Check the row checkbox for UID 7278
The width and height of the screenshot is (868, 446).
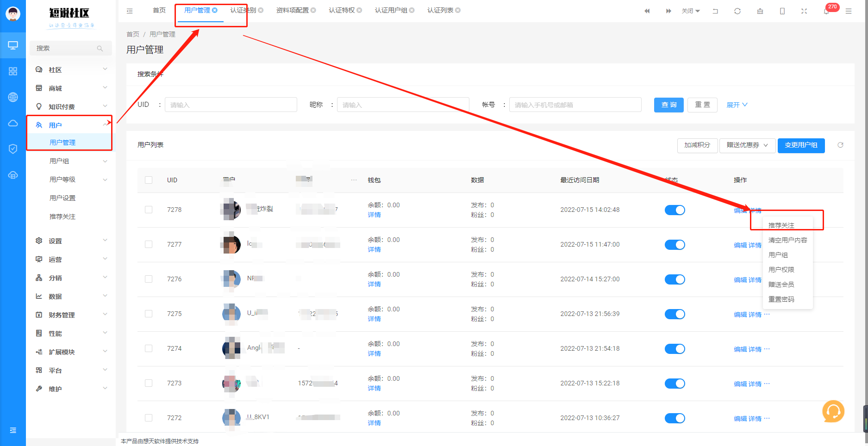[x=149, y=210]
